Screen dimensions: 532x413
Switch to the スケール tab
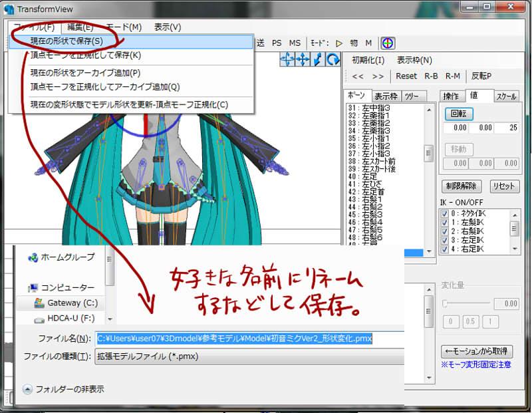tap(506, 96)
